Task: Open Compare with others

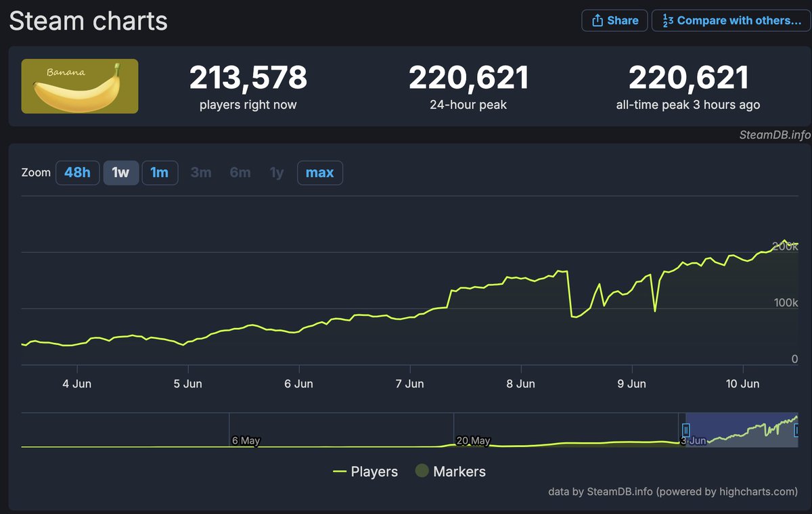Action: point(731,20)
